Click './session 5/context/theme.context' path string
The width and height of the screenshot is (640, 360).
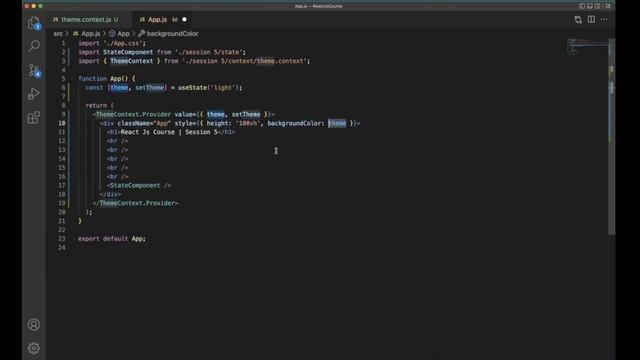click(x=244, y=61)
